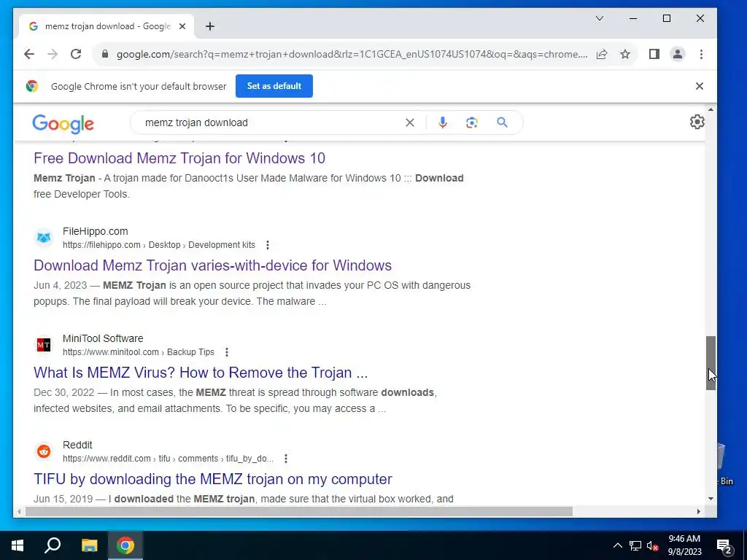747x560 pixels.
Task: Click the filehippo.com breadcrumb URL
Action: click(x=159, y=245)
